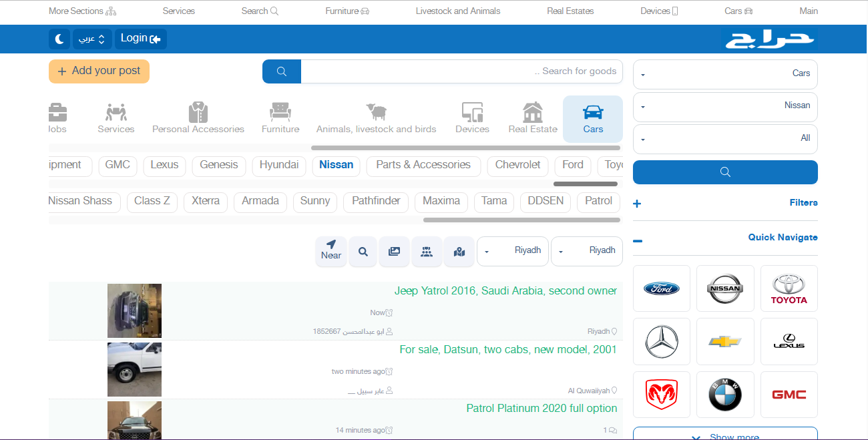The height and width of the screenshot is (440, 868).
Task: Click the Near location button
Action: point(331,252)
